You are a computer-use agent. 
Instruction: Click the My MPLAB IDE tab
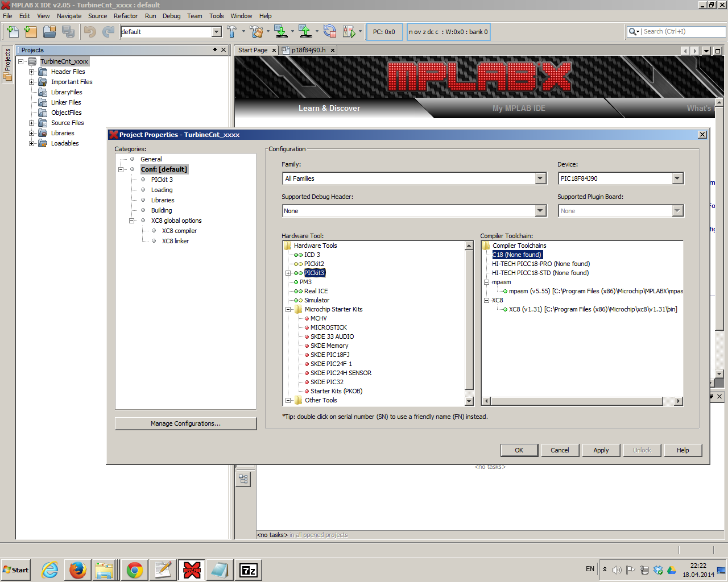519,108
